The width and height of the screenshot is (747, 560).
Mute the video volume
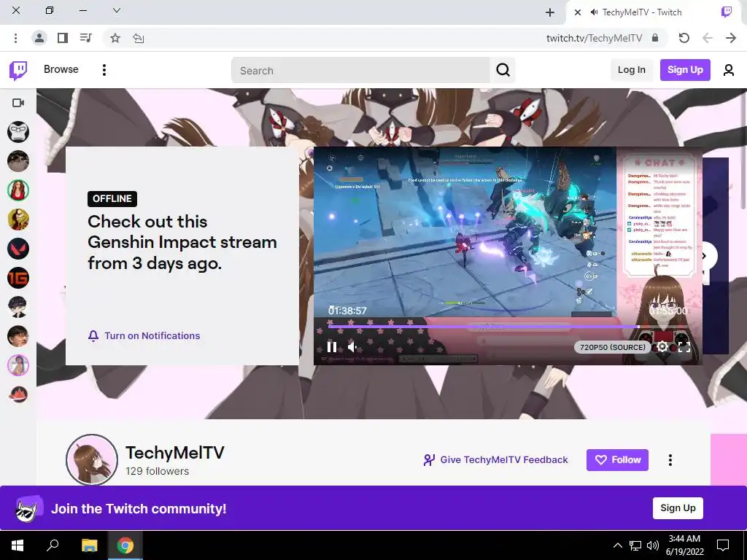pyautogui.click(x=353, y=347)
